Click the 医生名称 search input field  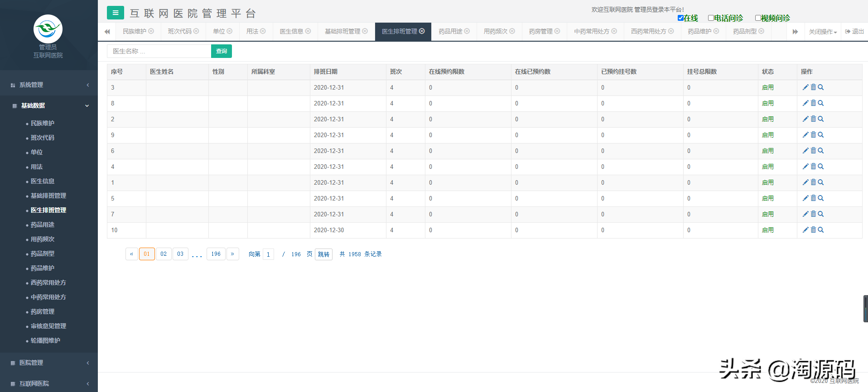click(159, 51)
